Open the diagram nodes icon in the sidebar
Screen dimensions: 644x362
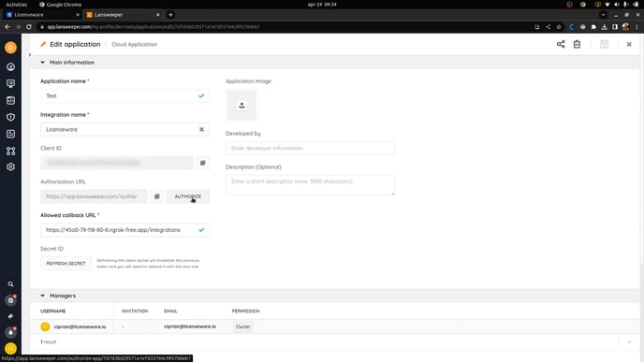10,151
